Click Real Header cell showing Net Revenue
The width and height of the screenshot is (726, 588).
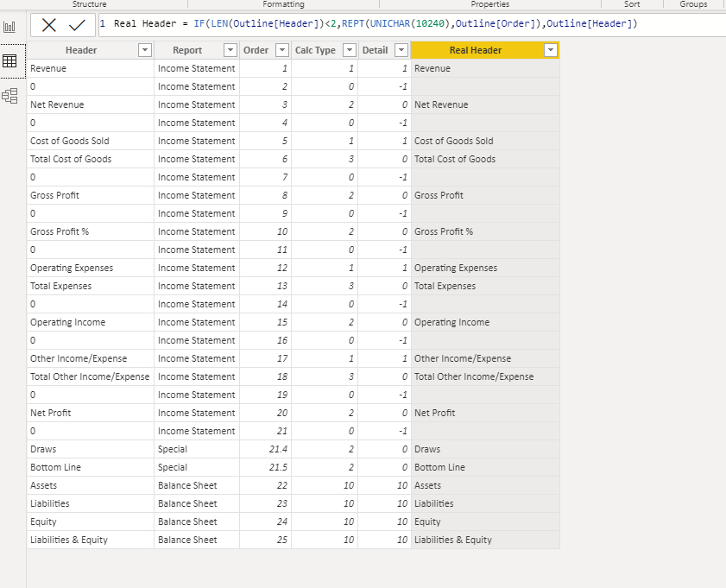[485, 104]
